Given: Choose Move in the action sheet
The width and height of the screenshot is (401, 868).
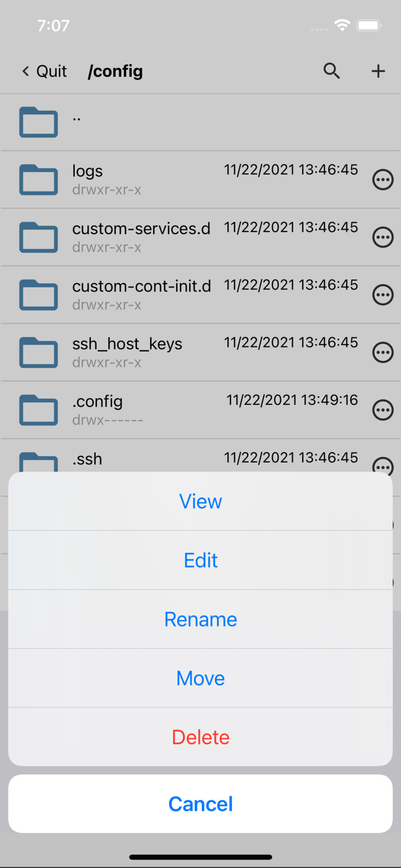Looking at the screenshot, I should pos(200,678).
